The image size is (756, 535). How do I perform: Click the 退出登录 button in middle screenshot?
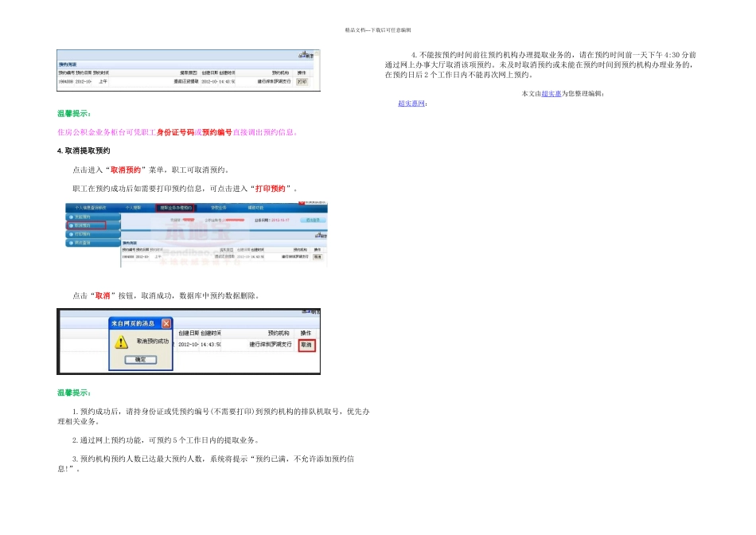[x=313, y=220]
